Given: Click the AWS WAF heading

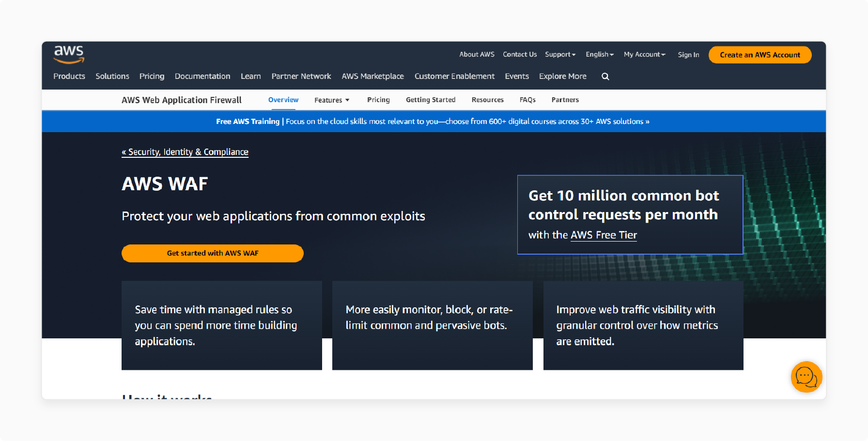Looking at the screenshot, I should pyautogui.click(x=165, y=184).
